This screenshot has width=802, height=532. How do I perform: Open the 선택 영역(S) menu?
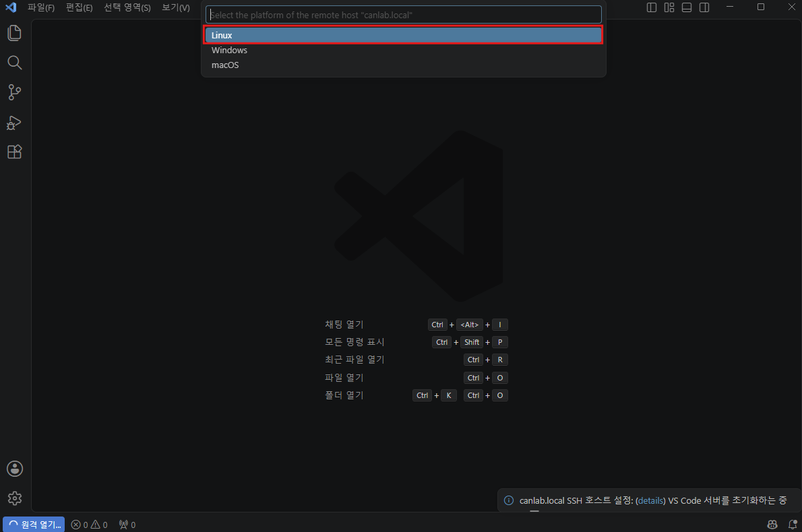[x=127, y=7]
